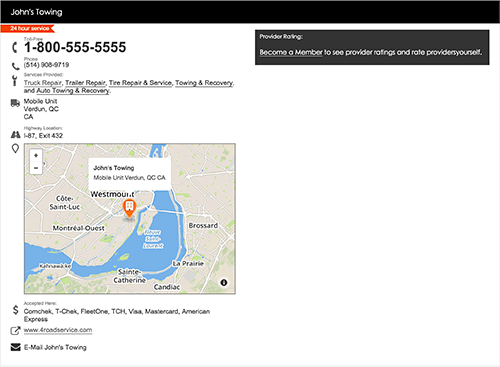Click the Brossard label on map
The width and height of the screenshot is (500, 367).
coord(203,226)
